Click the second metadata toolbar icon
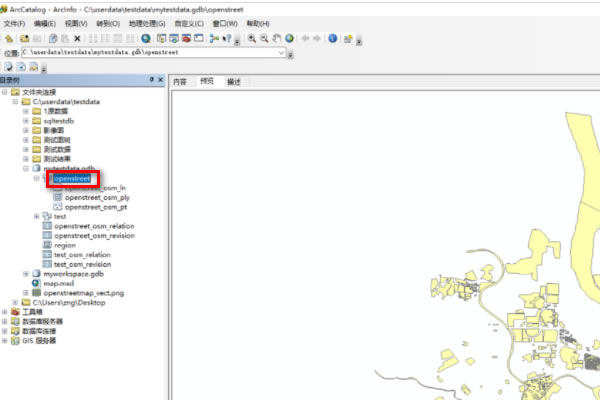 coord(21,67)
